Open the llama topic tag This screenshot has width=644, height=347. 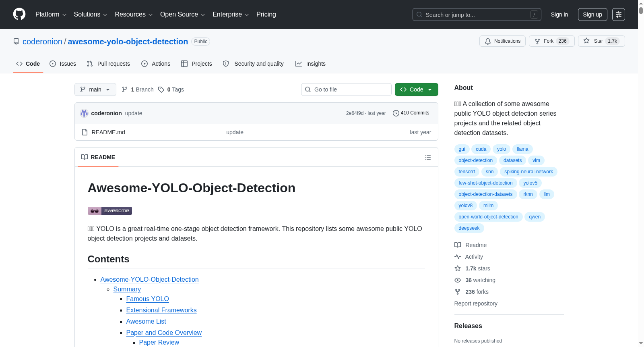pyautogui.click(x=522, y=149)
